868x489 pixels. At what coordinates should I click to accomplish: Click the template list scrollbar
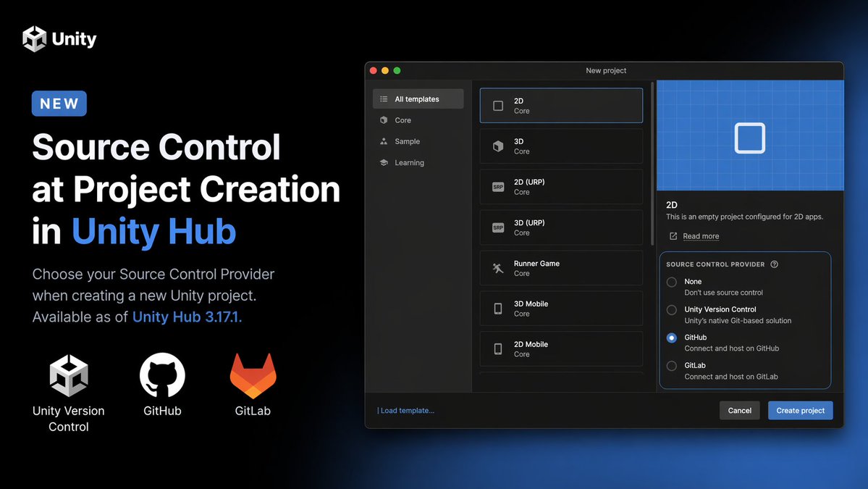(652, 164)
